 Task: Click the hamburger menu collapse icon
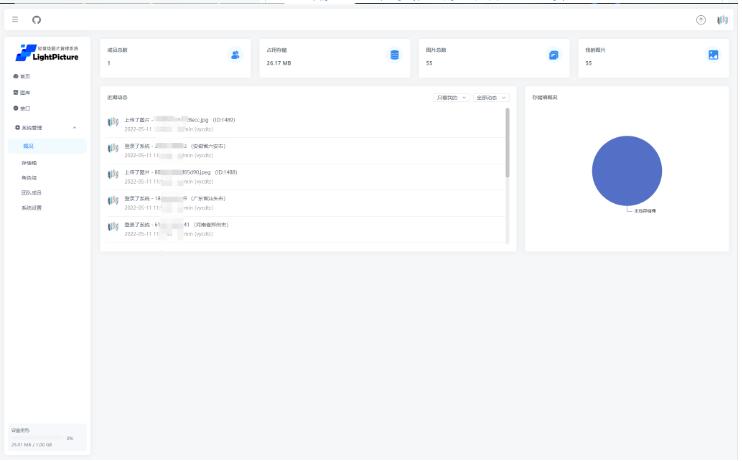pos(15,20)
